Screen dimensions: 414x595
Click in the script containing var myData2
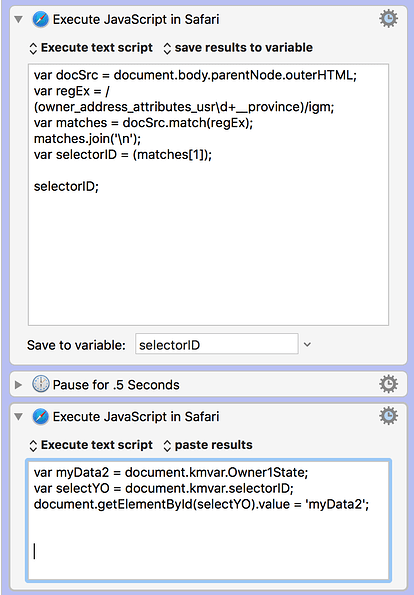coord(208,520)
